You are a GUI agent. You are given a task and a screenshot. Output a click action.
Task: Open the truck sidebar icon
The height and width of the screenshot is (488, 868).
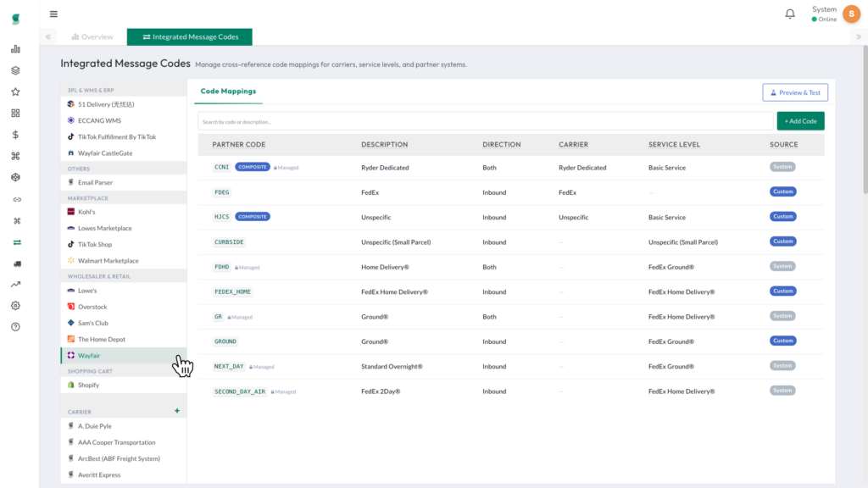(x=17, y=264)
